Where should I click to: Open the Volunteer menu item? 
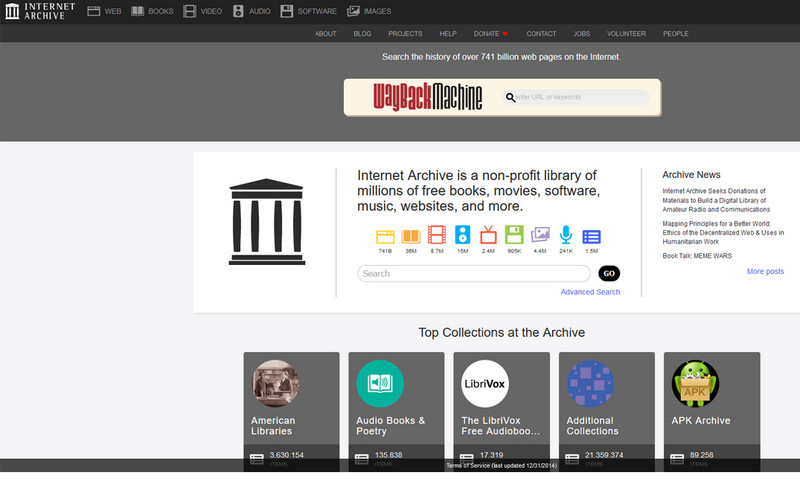[x=627, y=34]
